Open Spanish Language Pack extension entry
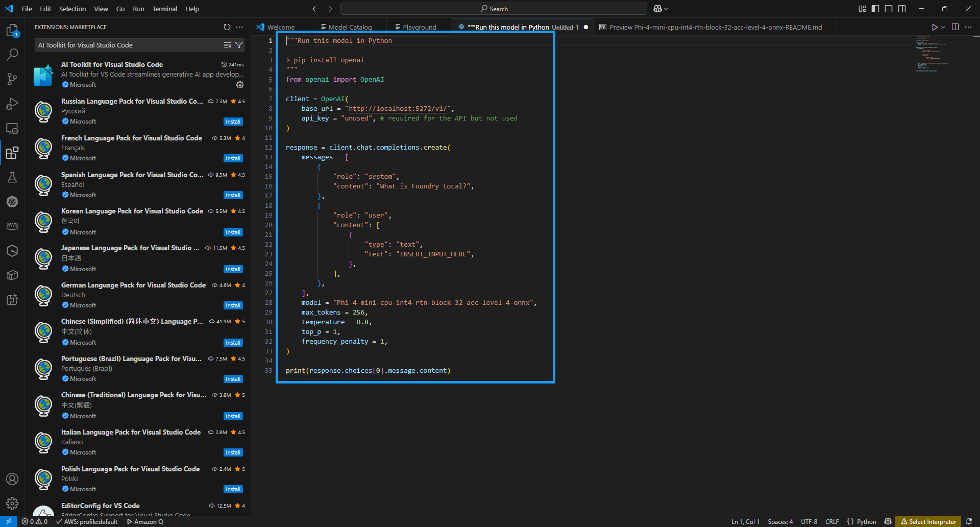This screenshot has height=527, width=980. coord(138,185)
